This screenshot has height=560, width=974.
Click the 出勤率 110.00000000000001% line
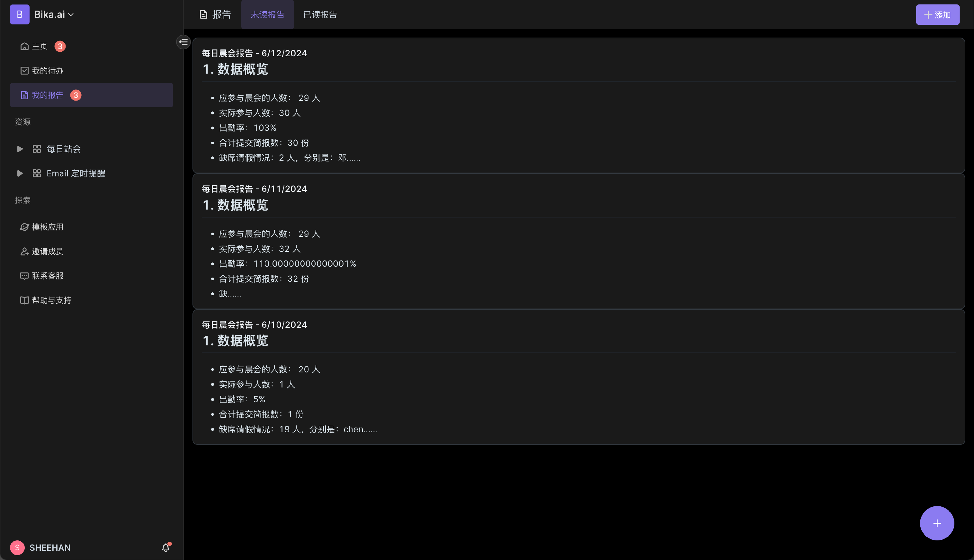287,263
